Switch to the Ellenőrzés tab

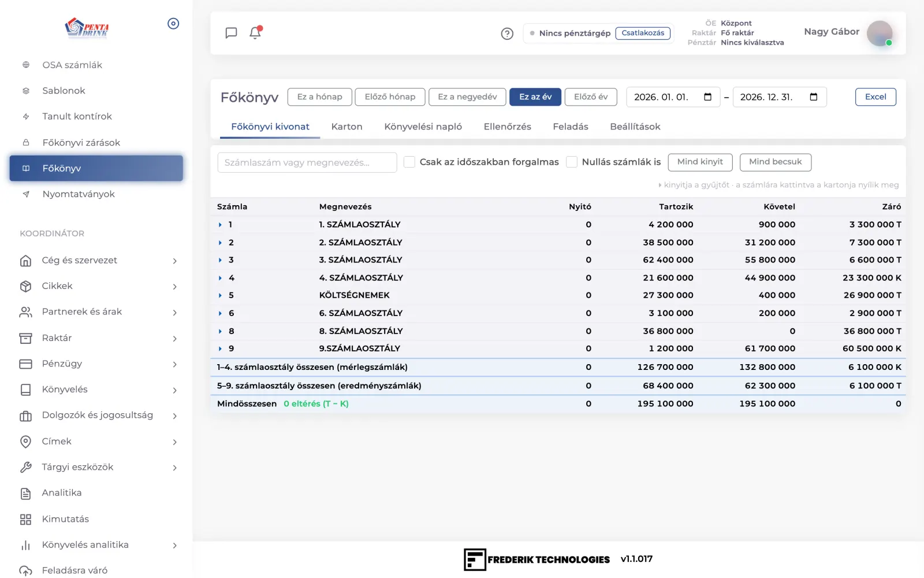508,127
